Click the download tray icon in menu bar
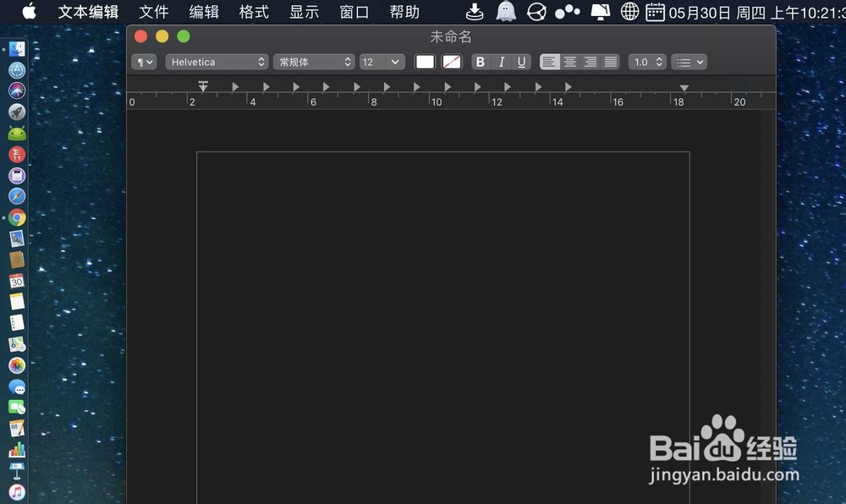 tap(475, 11)
